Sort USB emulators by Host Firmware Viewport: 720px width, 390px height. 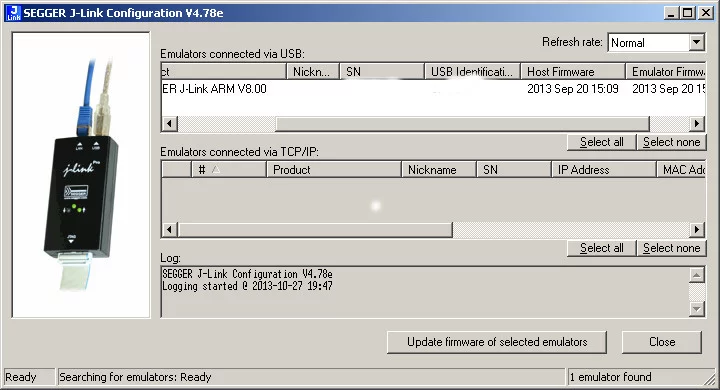point(573,72)
